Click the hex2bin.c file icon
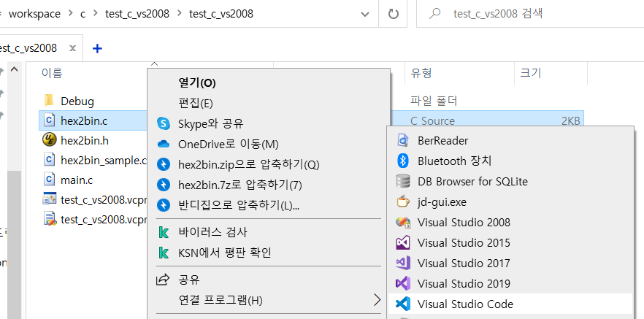 pyautogui.click(x=49, y=120)
